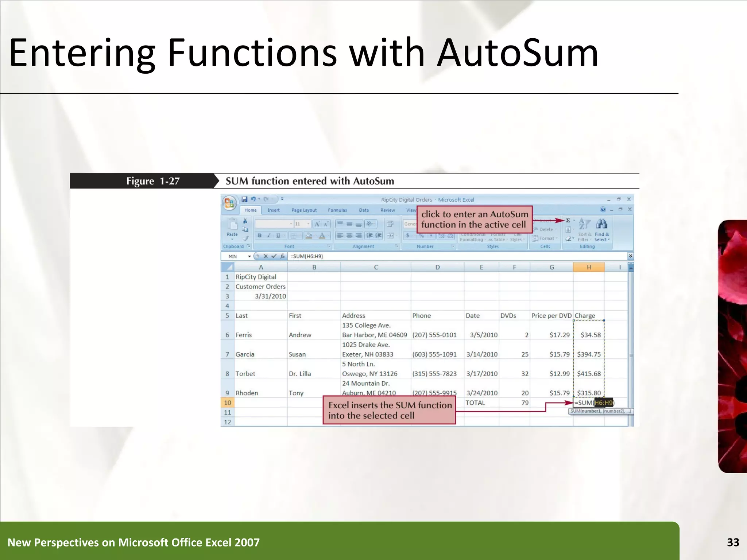Cancel the formula entry with X
The width and height of the screenshot is (747, 560).
(266, 256)
